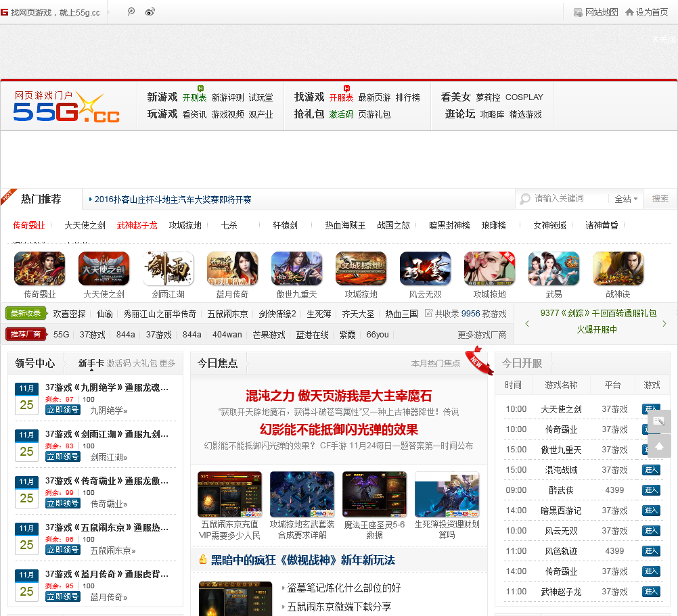Screen dimensions: 678x616
Task: Open the 风云无双 game icon
Action: (x=426, y=268)
